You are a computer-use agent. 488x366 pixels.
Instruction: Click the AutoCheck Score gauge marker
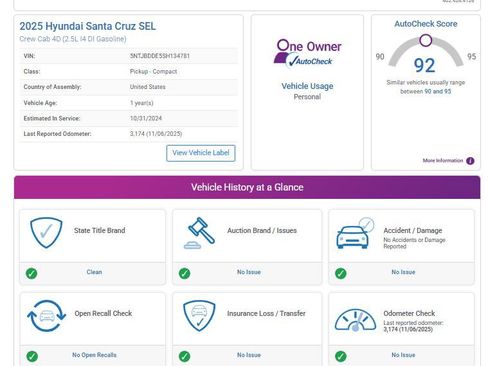425,41
